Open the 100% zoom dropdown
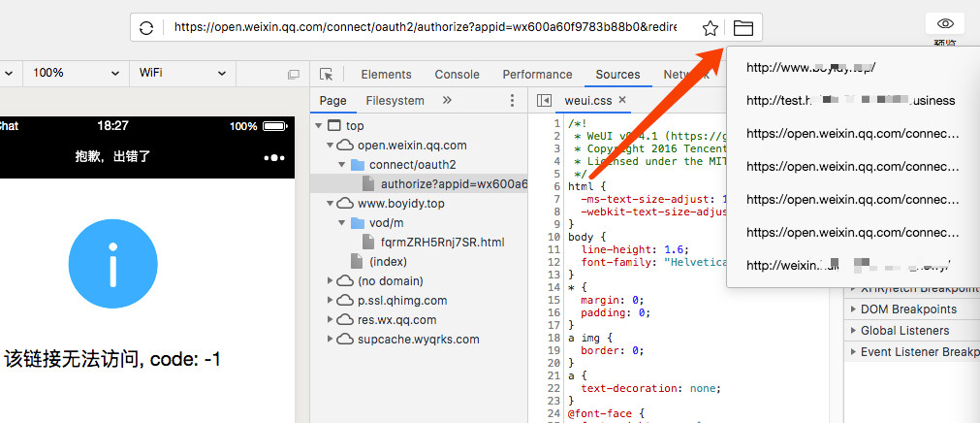980x423 pixels. 75,73
